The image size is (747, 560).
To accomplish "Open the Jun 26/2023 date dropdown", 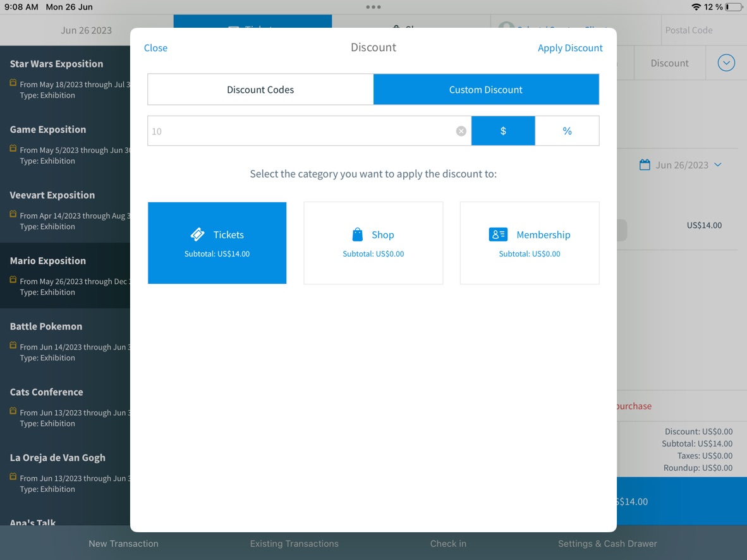I will point(718,164).
